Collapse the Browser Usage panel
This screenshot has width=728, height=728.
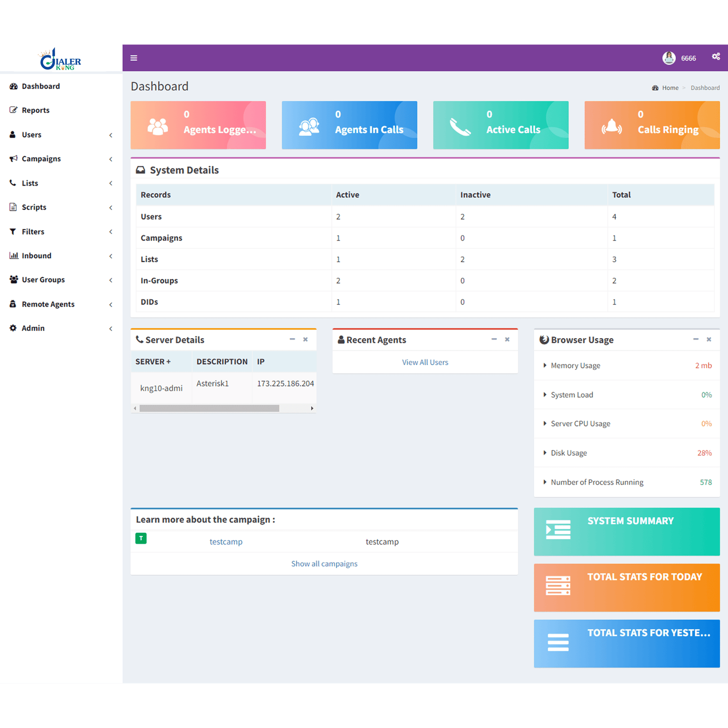click(x=696, y=339)
